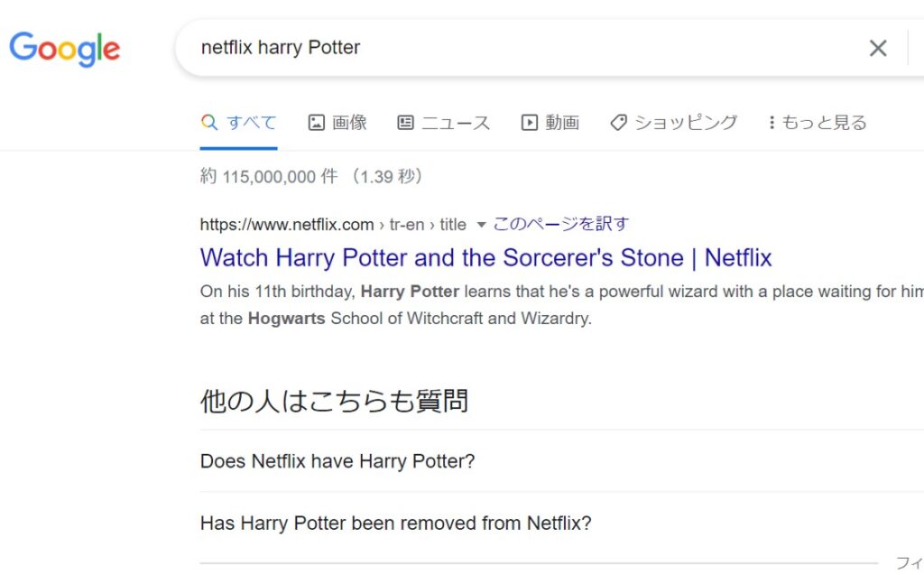Open the Harry Potter Netflix result link
Screen dimensions: 924x575
[485, 258]
